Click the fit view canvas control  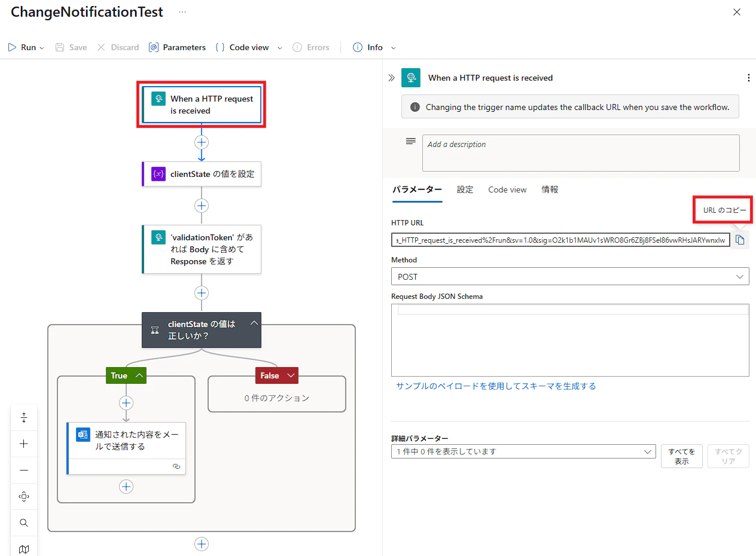point(24,496)
